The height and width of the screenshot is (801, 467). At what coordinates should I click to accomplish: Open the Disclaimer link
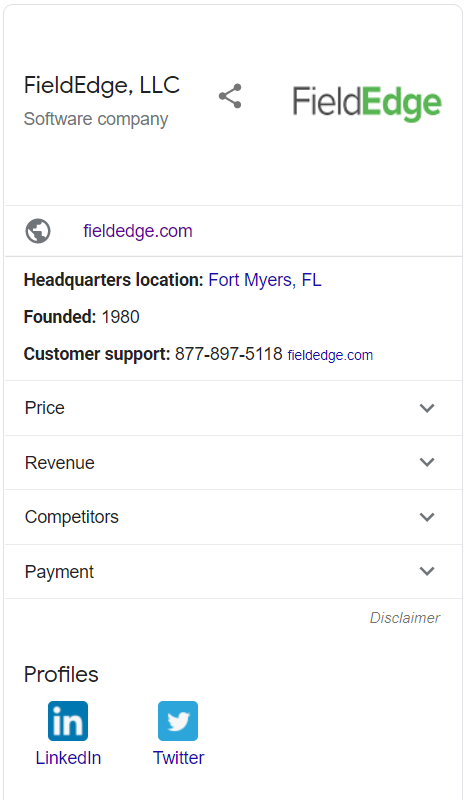click(x=405, y=618)
